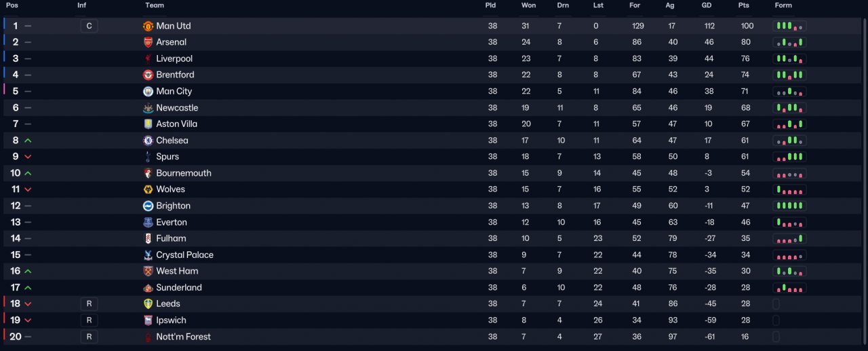The height and width of the screenshot is (351, 868).
Task: Click the Wolves club badge icon
Action: [x=149, y=189]
